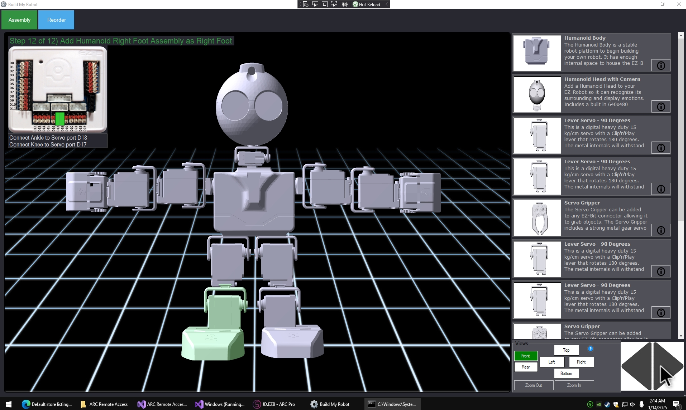The image size is (686, 410).
Task: Switch to Left view
Action: [x=552, y=362]
